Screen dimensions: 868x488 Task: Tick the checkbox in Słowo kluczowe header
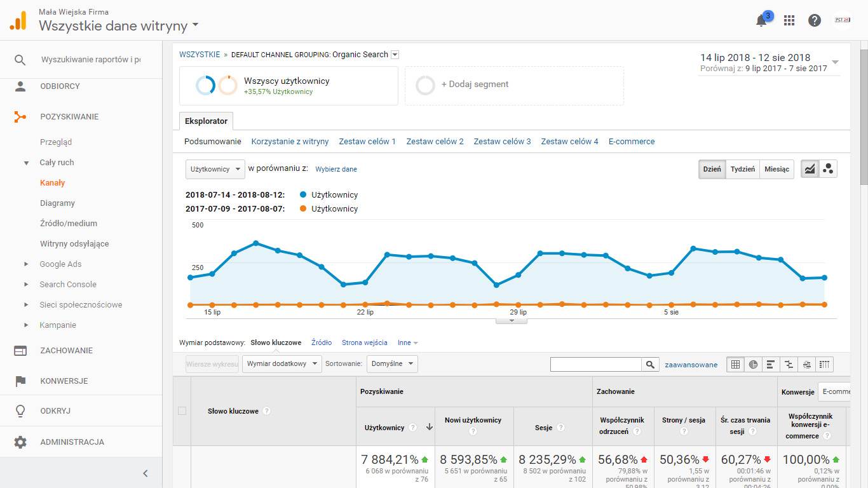click(x=182, y=411)
